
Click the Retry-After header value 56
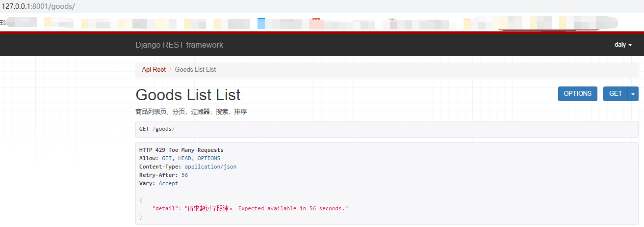click(184, 175)
